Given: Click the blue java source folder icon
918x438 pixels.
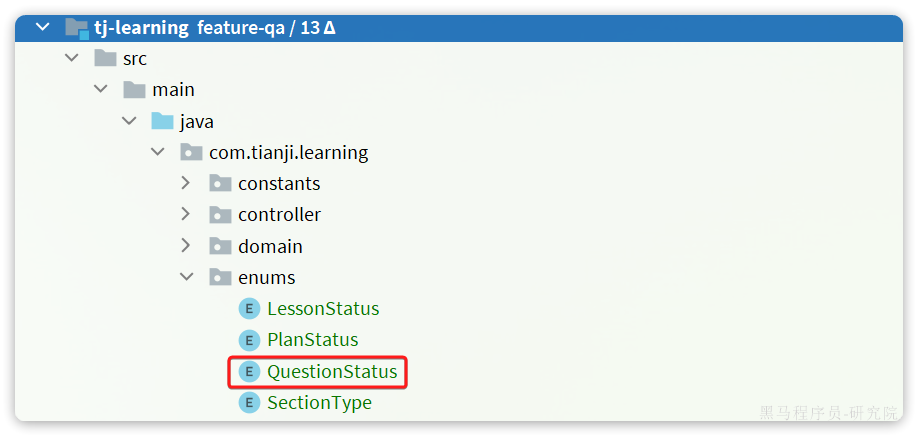Looking at the screenshot, I should tap(163, 121).
